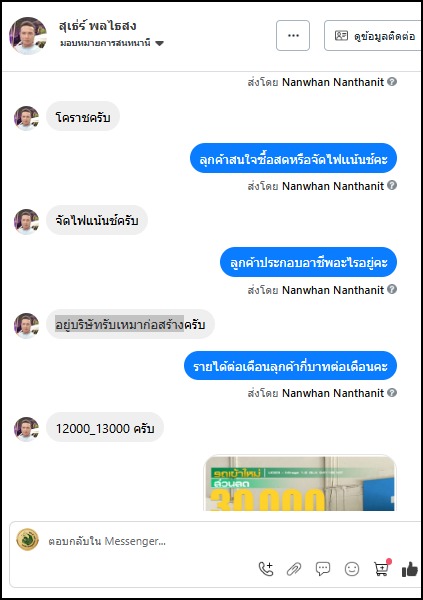The width and height of the screenshot is (423, 600).
Task: Click the help icon under รายได้ต่อเดือน message
Action: pyautogui.click(x=392, y=393)
